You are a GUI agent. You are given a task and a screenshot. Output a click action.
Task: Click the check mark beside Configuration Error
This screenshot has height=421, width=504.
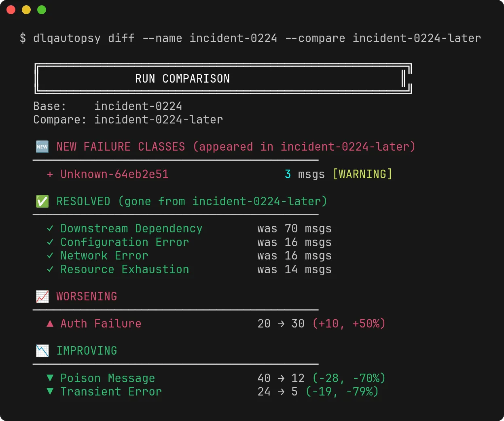(50, 242)
